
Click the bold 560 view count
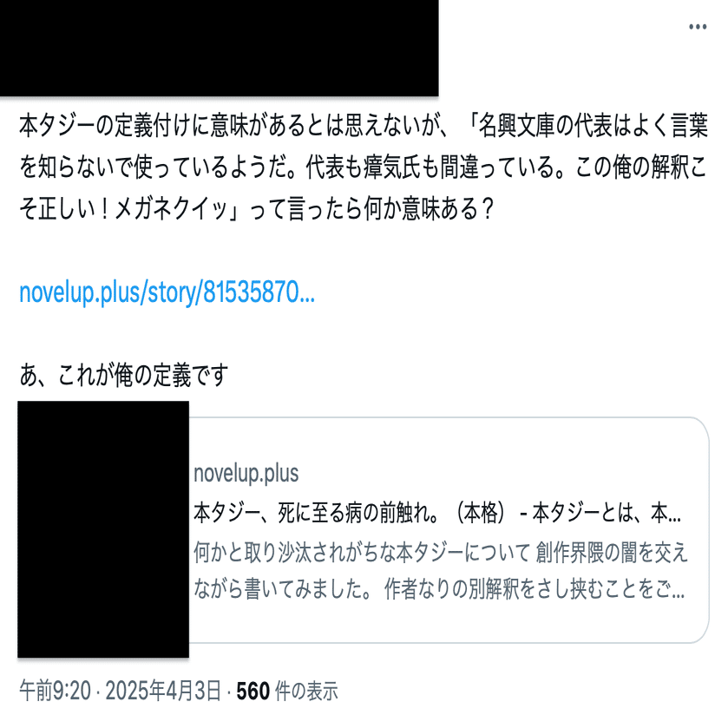pyautogui.click(x=253, y=691)
